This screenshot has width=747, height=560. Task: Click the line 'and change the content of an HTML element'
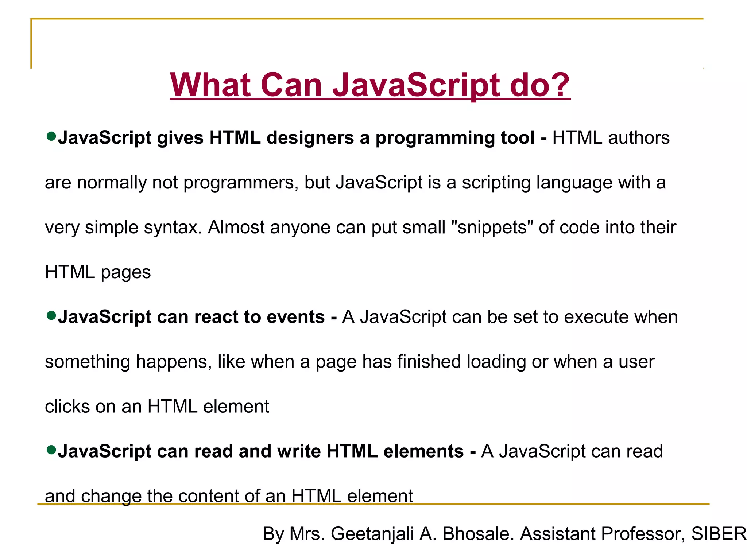229,496
